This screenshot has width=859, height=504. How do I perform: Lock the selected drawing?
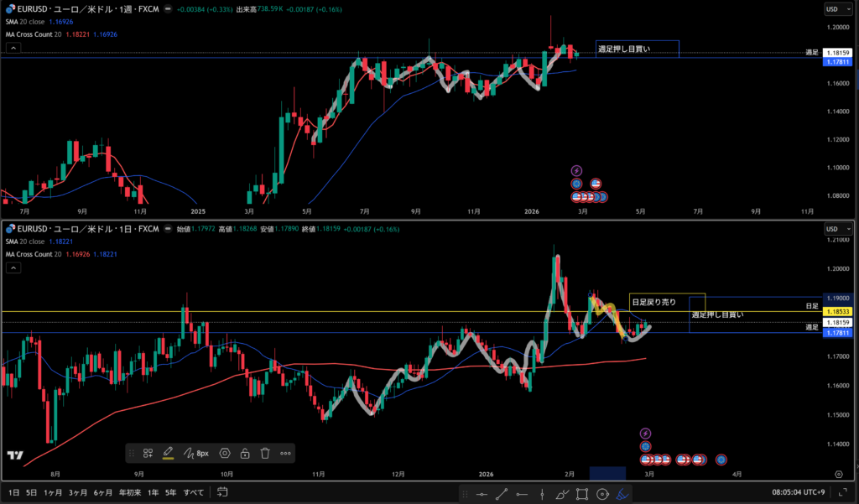point(244,453)
